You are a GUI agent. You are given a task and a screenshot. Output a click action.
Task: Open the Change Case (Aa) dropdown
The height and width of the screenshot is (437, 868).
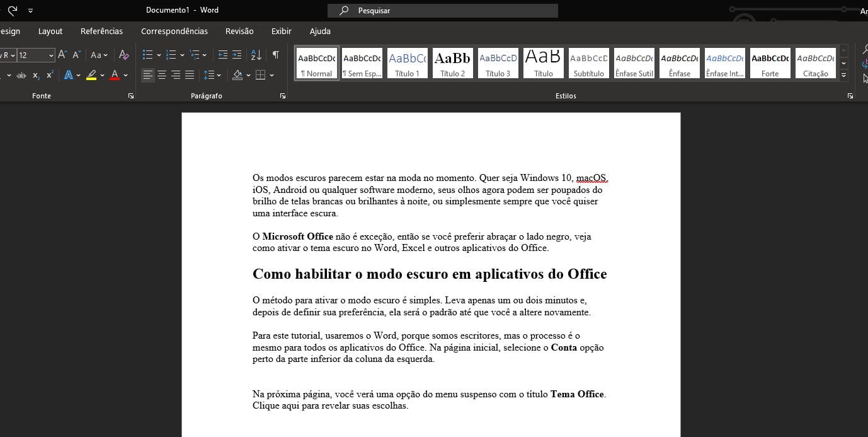coord(99,55)
